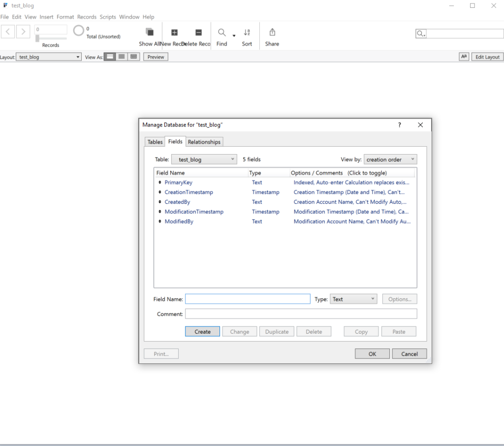Open the formatting bar with the Aa icon

coord(463,56)
